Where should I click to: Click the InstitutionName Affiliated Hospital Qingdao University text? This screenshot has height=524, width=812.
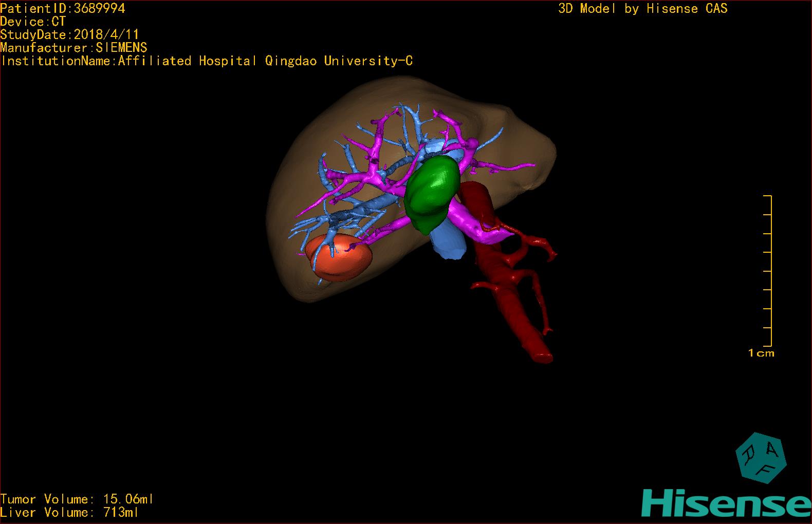pyautogui.click(x=207, y=61)
